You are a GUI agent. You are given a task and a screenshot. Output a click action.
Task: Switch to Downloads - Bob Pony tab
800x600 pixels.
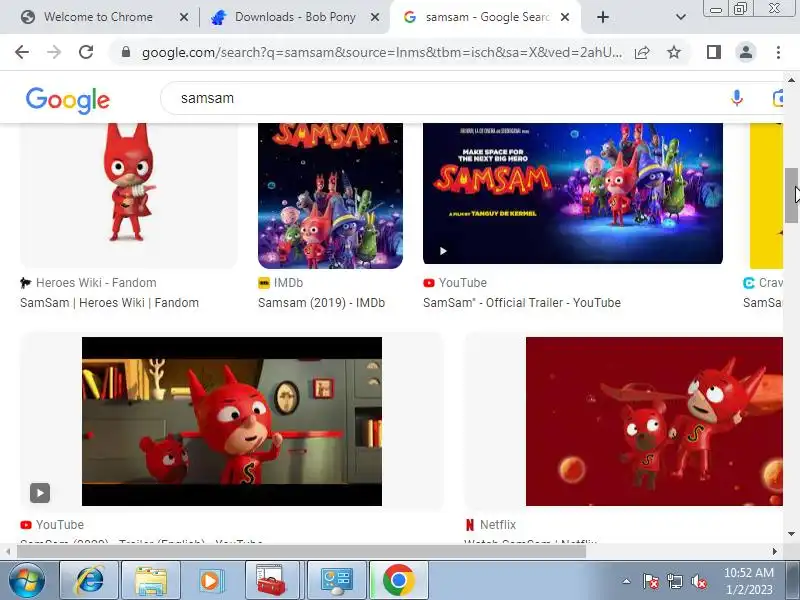point(294,17)
